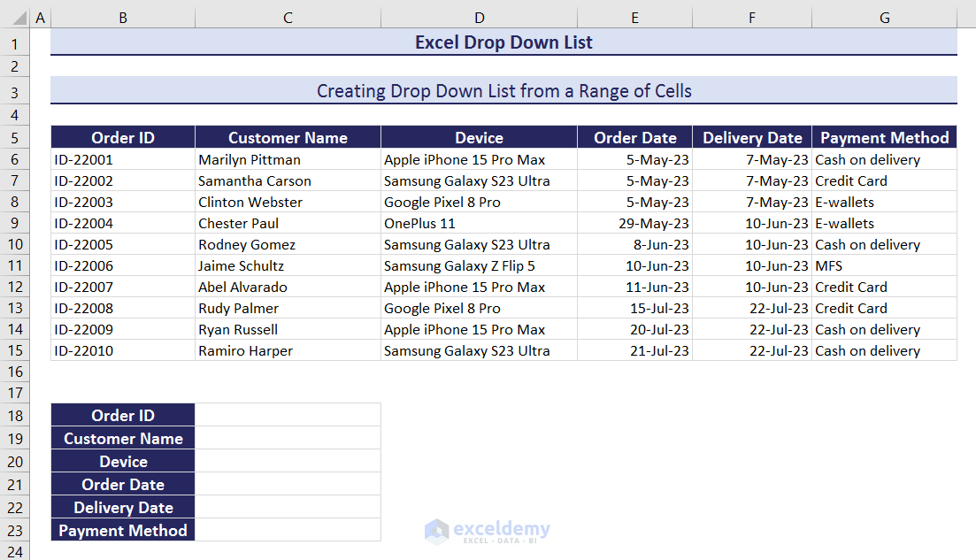Viewport: 976px width, 560px height.
Task: Select 'Chester Paul' cell
Action: tap(288, 223)
